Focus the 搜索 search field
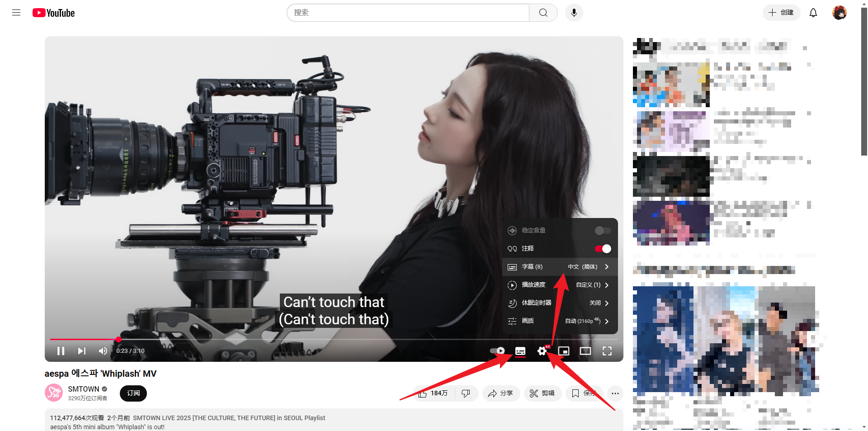This screenshot has height=431, width=868. [408, 13]
